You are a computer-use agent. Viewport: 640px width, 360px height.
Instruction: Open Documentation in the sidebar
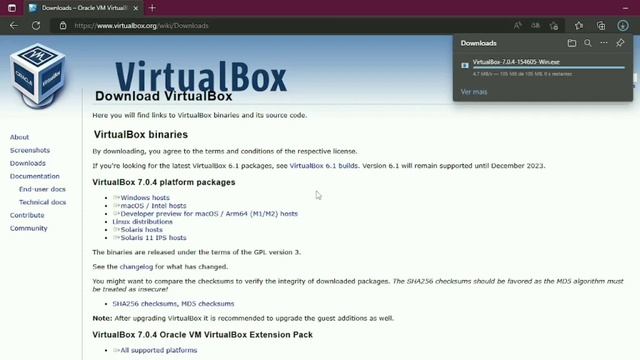(x=35, y=176)
